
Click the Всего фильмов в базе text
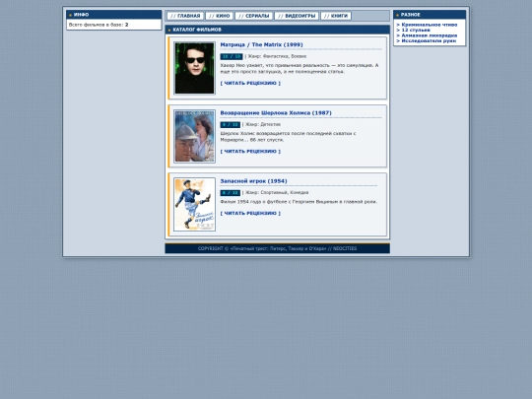99,25
